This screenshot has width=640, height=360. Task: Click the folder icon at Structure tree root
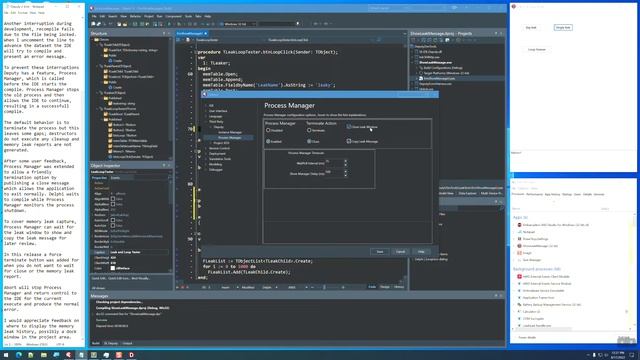point(97,40)
